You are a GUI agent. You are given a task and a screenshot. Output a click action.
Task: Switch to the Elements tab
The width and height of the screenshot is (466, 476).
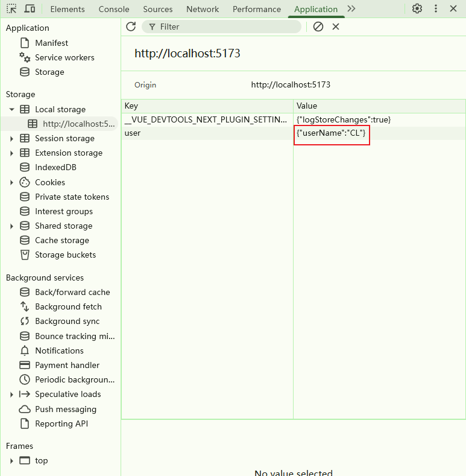click(x=68, y=9)
